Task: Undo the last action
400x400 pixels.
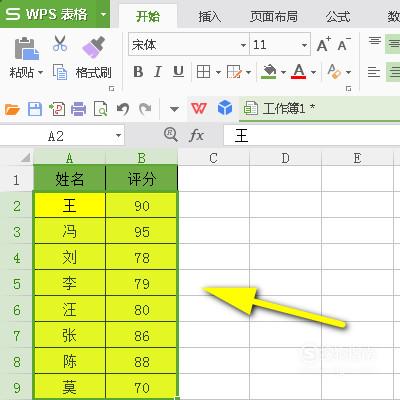Action: click(x=123, y=109)
